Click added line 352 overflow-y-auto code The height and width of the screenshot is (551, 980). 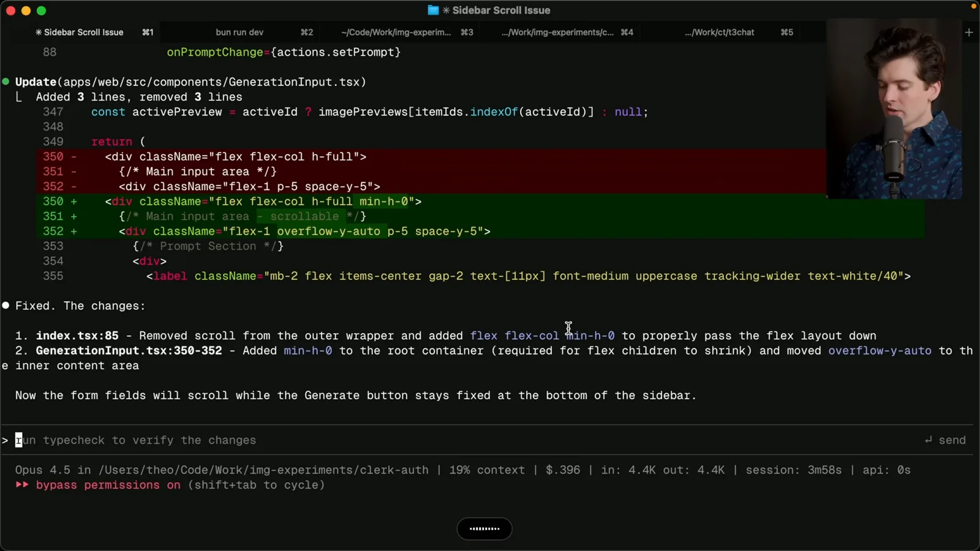304,231
